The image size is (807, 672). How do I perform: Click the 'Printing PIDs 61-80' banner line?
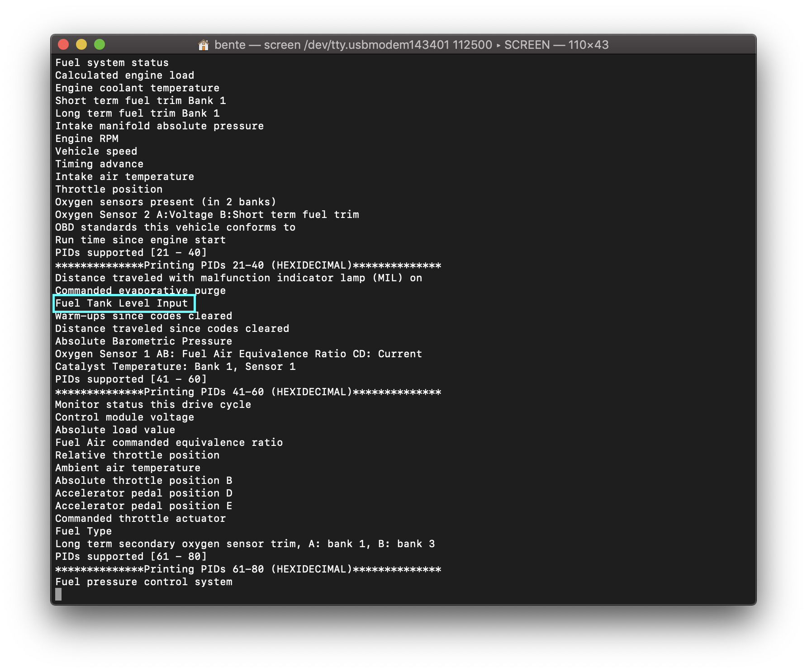click(x=248, y=569)
